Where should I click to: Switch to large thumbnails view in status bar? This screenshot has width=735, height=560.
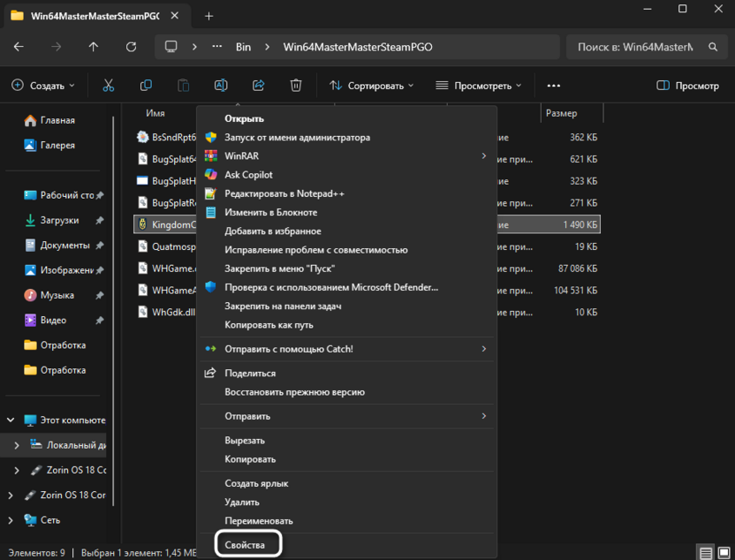724,552
